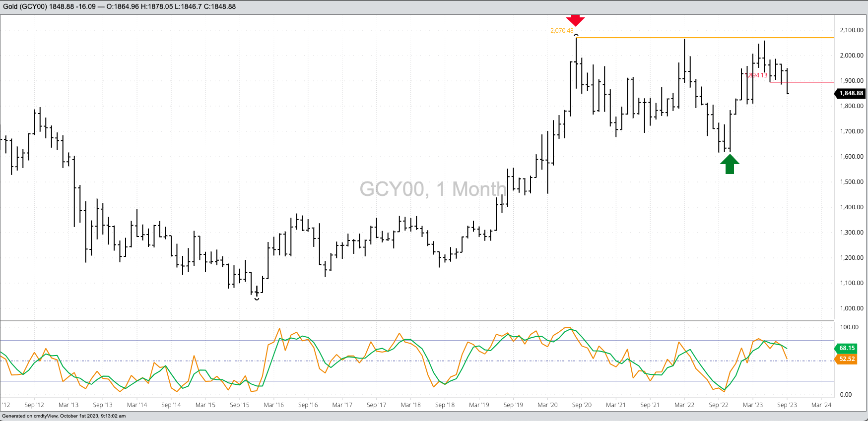Click the low marker arc below the 2015 bottom
The image size is (868, 421).
(257, 299)
